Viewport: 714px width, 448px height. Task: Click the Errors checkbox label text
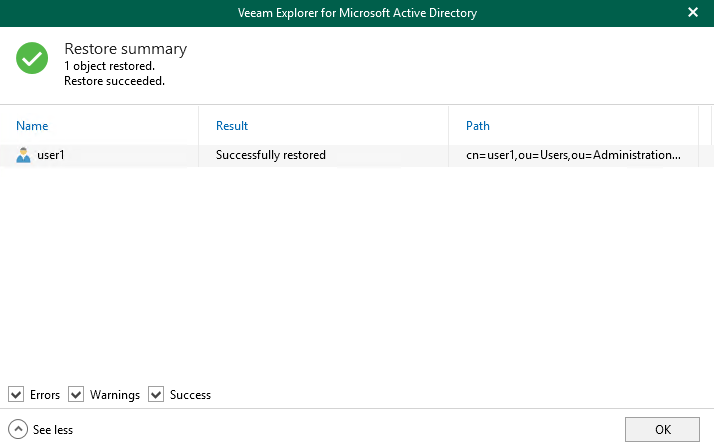coord(45,395)
